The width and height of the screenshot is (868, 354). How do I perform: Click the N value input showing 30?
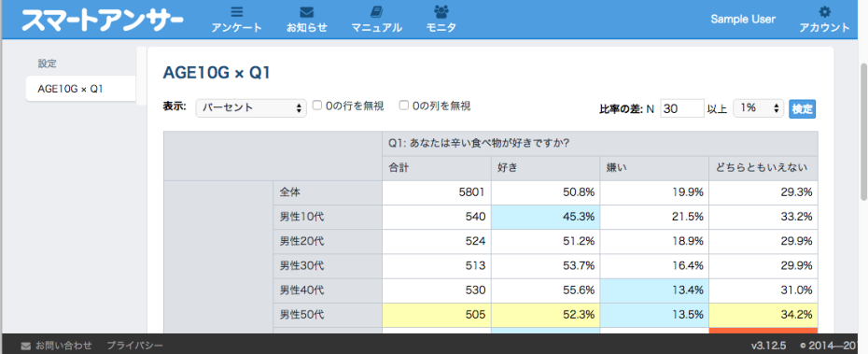click(x=682, y=108)
